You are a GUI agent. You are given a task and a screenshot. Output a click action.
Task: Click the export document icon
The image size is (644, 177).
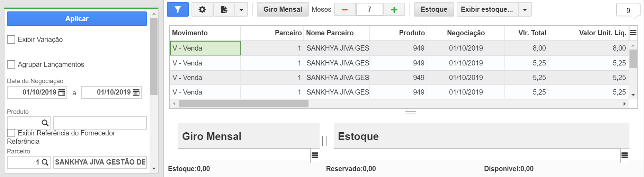224,9
